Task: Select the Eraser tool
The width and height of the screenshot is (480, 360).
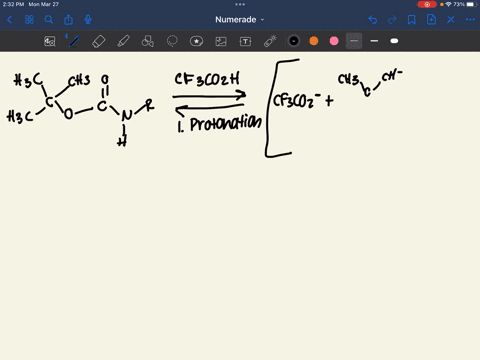Action: tap(99, 41)
